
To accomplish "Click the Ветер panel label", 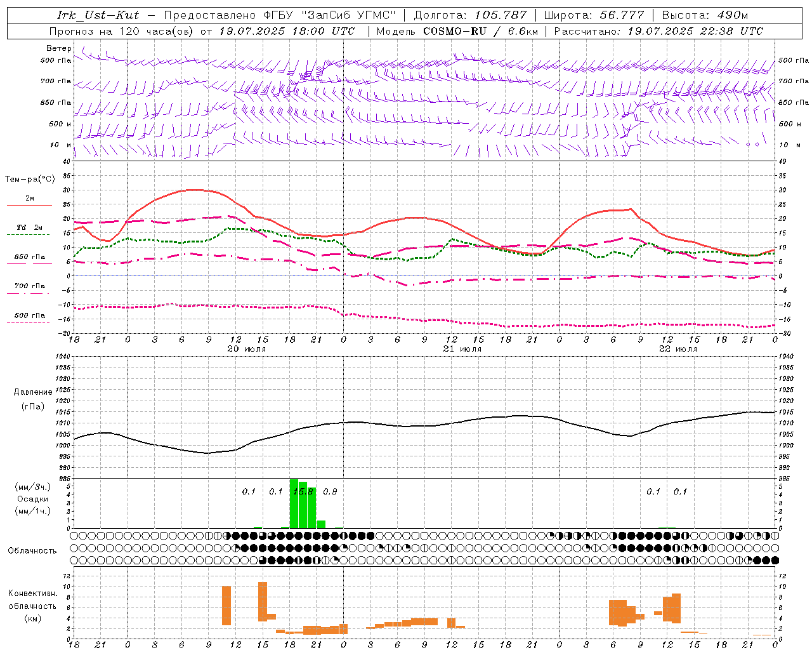I will point(58,48).
